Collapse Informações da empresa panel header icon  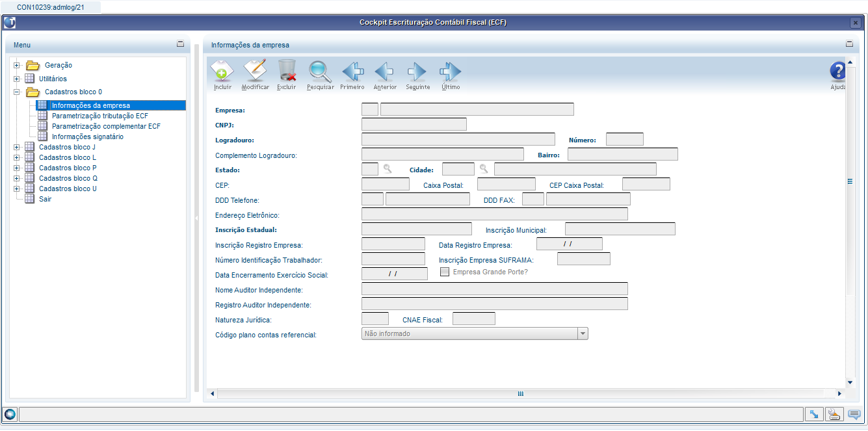point(849,44)
